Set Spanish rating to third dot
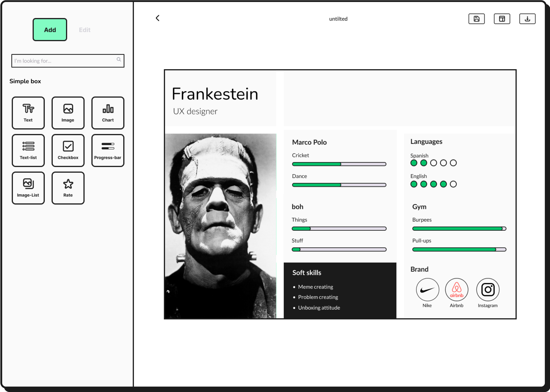550x392 pixels. pos(434,163)
